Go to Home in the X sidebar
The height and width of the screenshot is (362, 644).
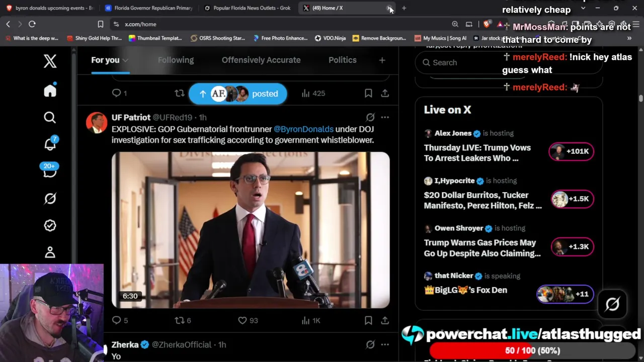(x=50, y=90)
